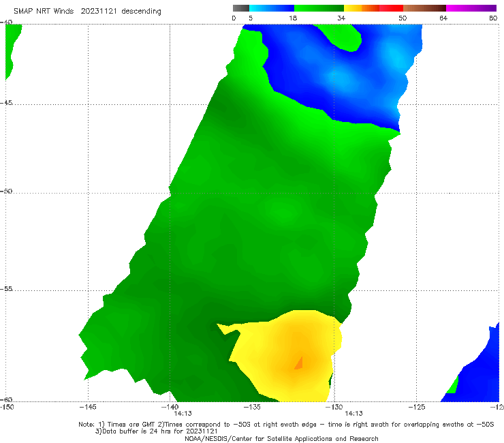The height and width of the screenshot is (443, 504).
Task: Click the colorbar label '64'
Action: tap(443, 18)
